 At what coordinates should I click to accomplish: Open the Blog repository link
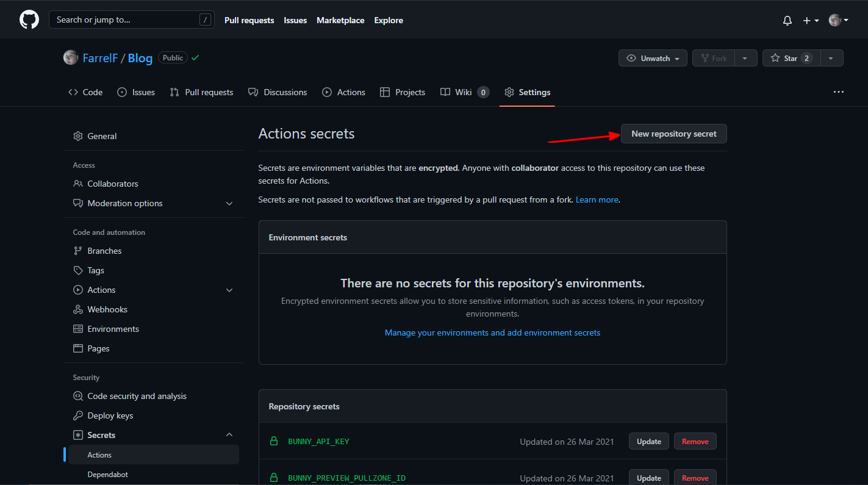(x=140, y=58)
